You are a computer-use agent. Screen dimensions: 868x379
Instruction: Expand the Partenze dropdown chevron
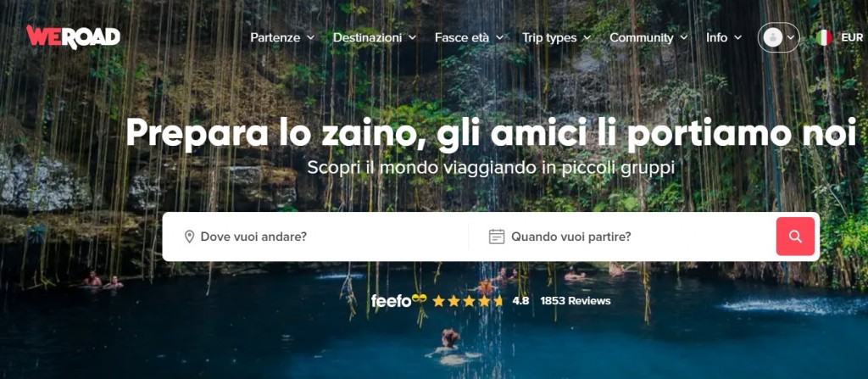(x=310, y=37)
